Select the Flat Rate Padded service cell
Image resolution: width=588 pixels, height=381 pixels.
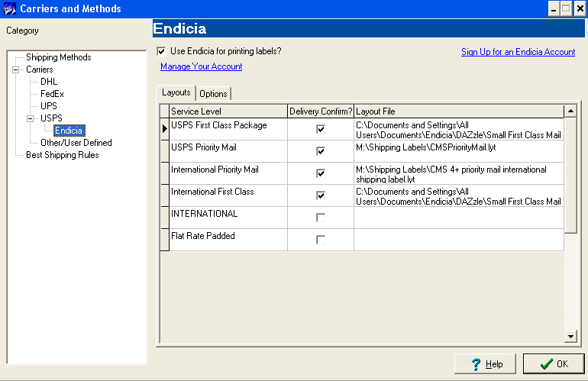(x=228, y=240)
